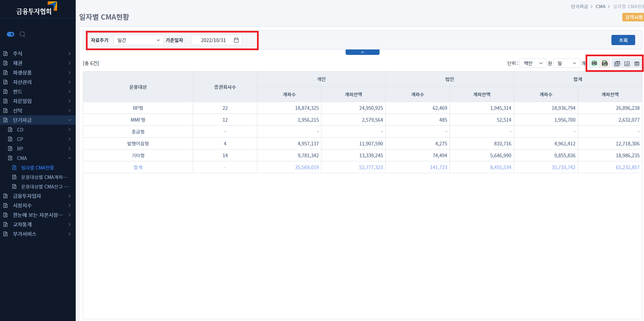The image size is (644, 321).
Task: Open the 자문일임 menu item
Action: 38,101
